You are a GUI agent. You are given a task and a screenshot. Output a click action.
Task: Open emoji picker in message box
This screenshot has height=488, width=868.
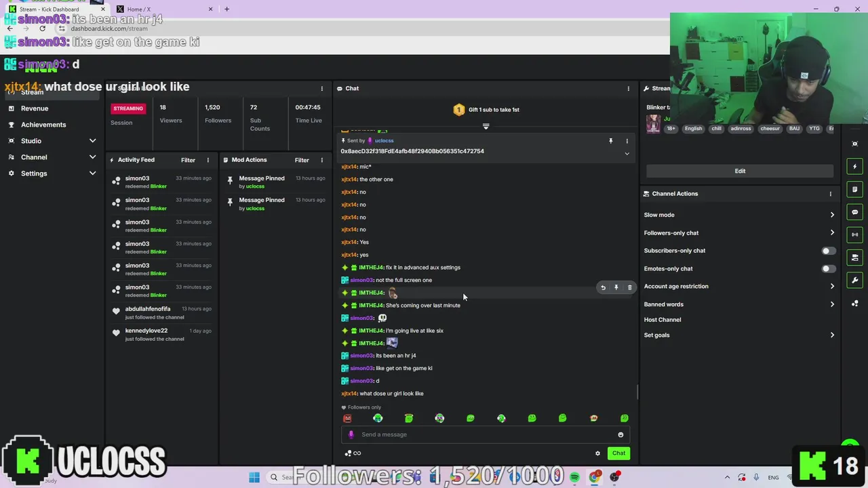620,435
